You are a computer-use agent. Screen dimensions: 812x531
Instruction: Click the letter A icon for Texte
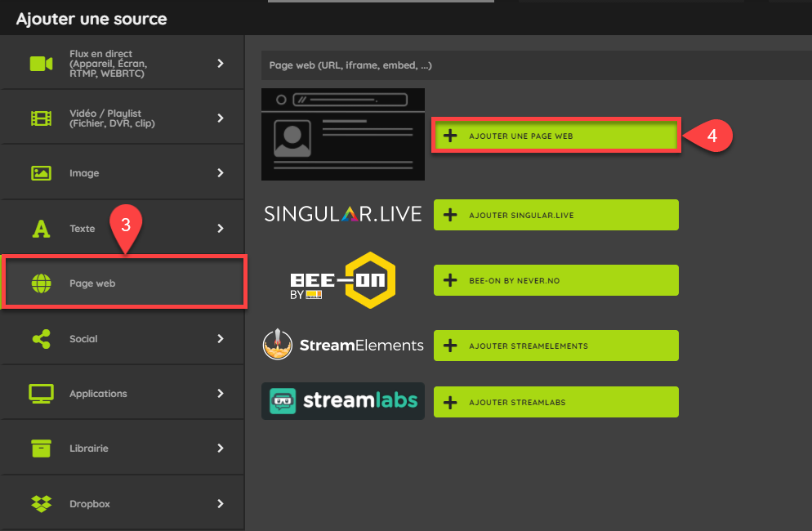click(42, 229)
